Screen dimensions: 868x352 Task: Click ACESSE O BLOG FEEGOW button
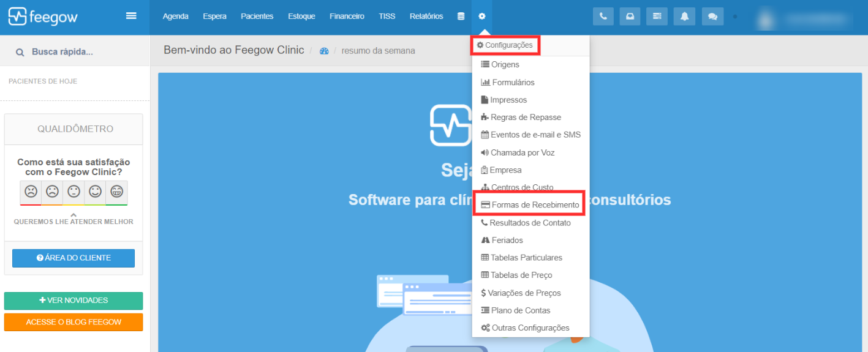click(x=74, y=322)
